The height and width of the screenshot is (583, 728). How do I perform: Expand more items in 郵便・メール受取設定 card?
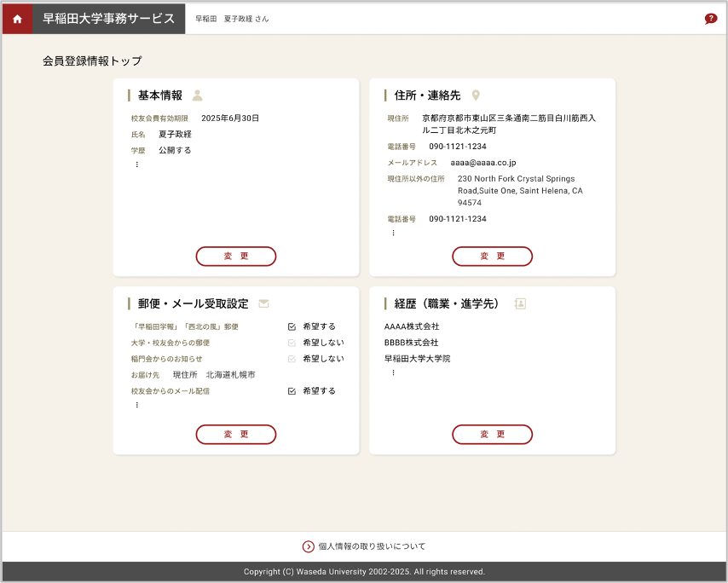point(136,405)
